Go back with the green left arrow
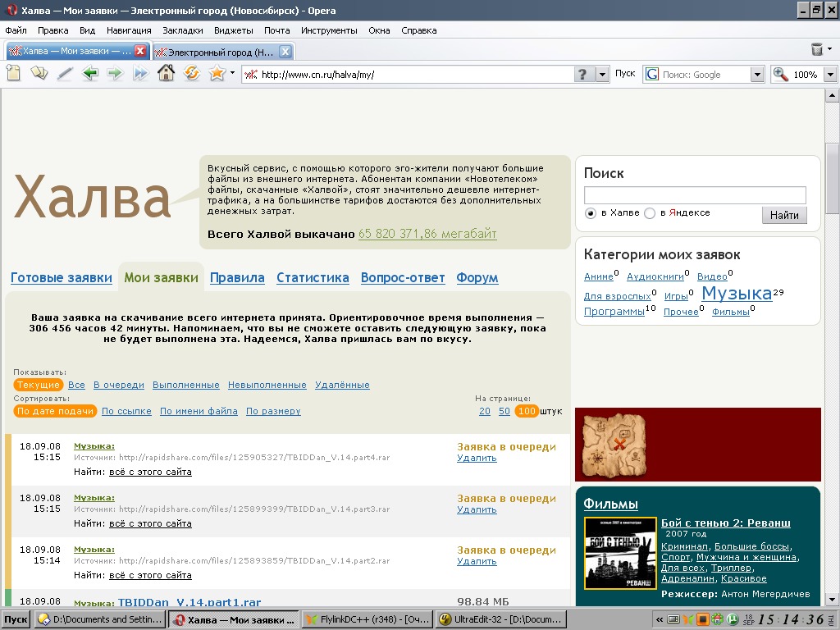 pos(90,73)
